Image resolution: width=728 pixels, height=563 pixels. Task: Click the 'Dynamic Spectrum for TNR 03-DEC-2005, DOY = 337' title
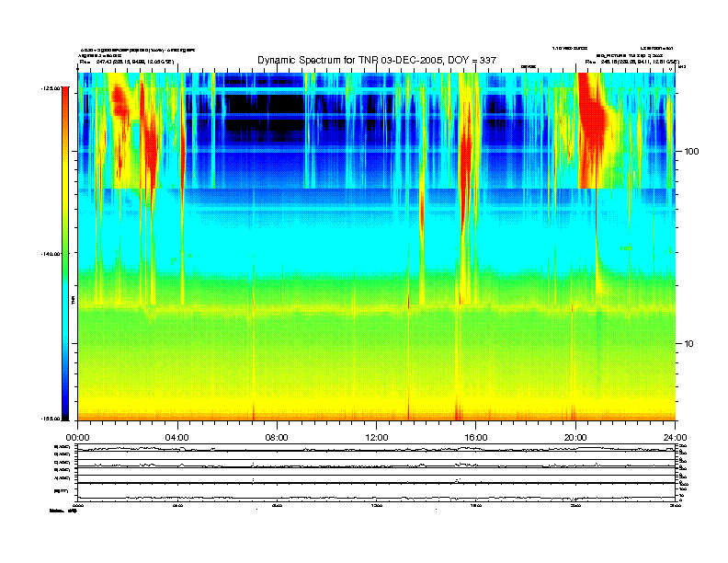377,60
